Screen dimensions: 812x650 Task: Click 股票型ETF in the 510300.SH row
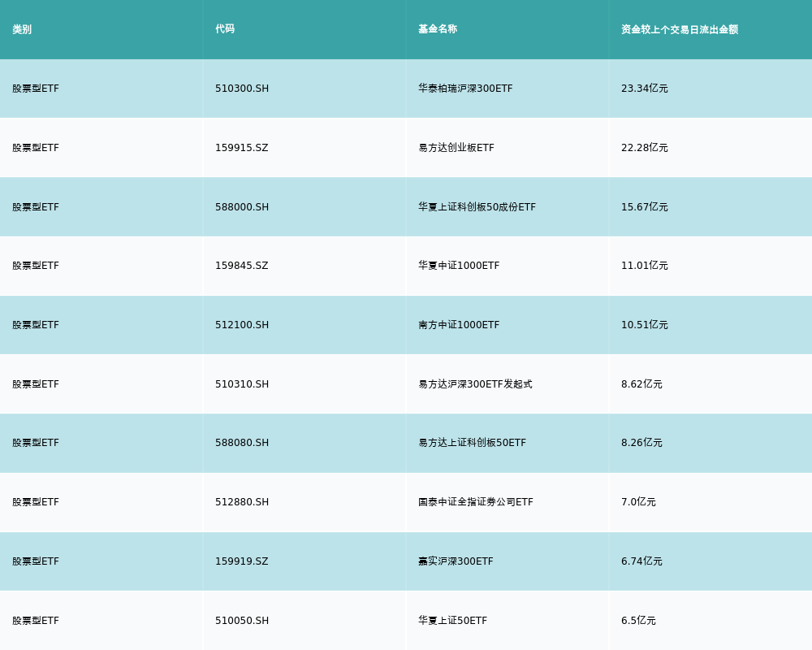36,89
